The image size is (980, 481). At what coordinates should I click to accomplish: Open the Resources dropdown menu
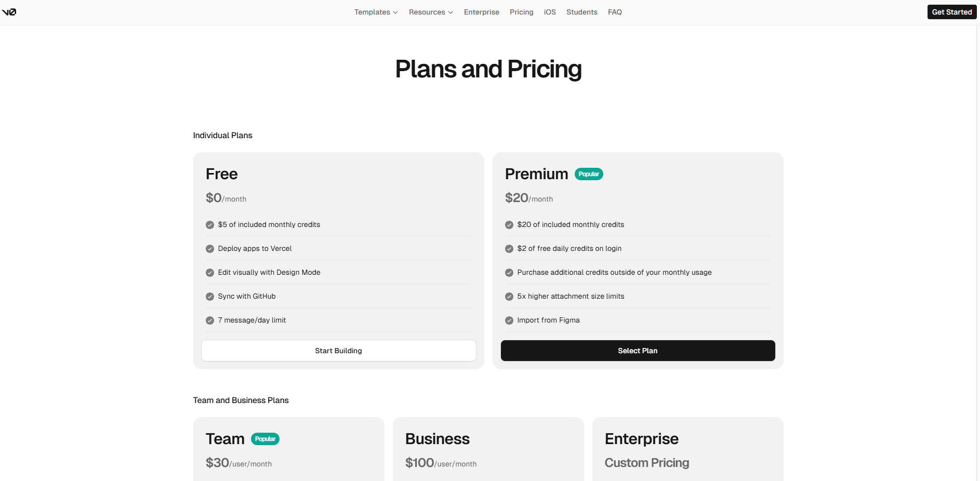[431, 12]
